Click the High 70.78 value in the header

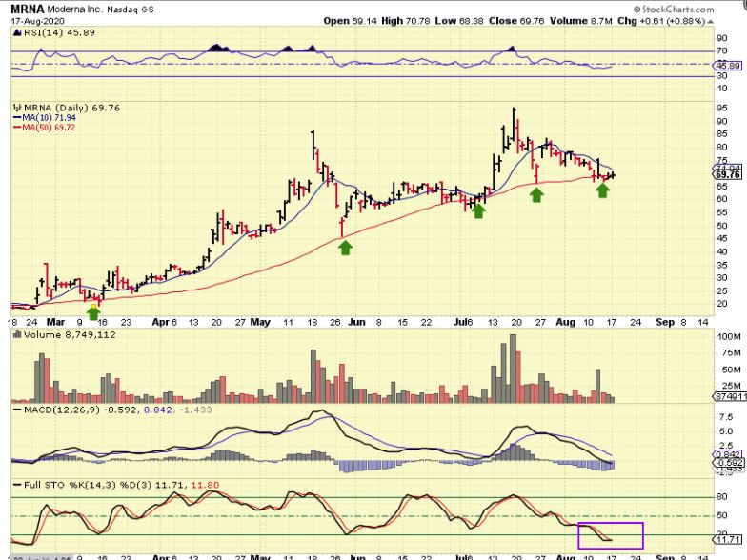pyautogui.click(x=406, y=21)
